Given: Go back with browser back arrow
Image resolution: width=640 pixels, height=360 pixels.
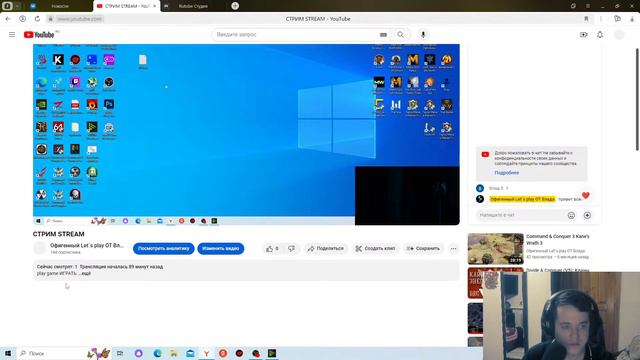Looking at the screenshot, I should click(x=8, y=19).
